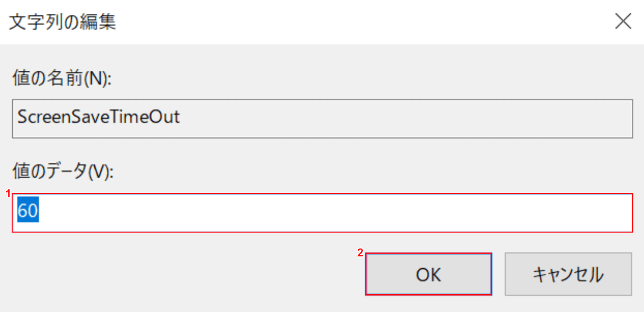This screenshot has width=644, height=312.
Task: Click right end of the value name box
Action: pyautogui.click(x=619, y=119)
